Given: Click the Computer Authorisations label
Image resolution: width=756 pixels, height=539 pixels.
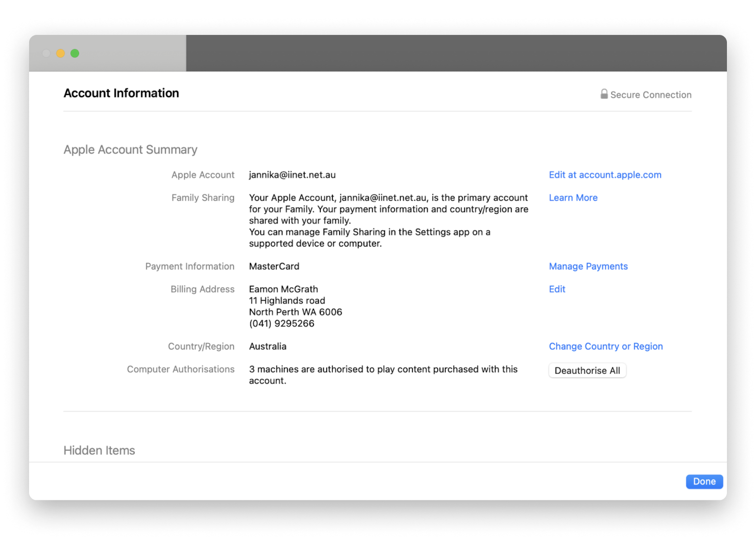Looking at the screenshot, I should click(181, 369).
